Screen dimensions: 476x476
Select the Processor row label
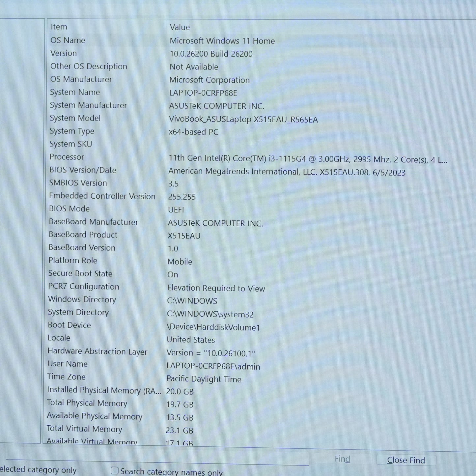(x=67, y=157)
